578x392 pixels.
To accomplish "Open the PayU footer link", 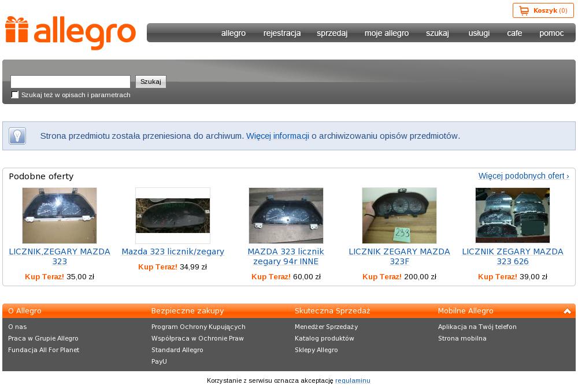I will click(160, 361).
